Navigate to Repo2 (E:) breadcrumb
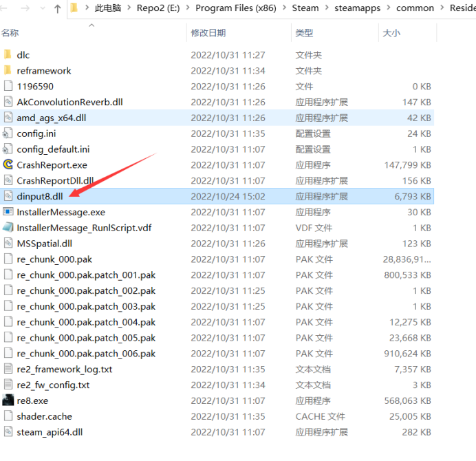 pyautogui.click(x=158, y=8)
